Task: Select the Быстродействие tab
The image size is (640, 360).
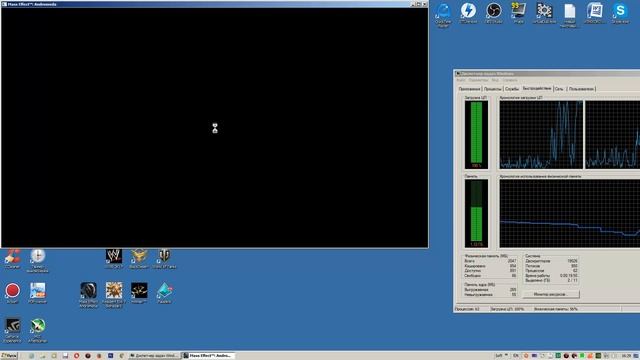Action: 537,88
